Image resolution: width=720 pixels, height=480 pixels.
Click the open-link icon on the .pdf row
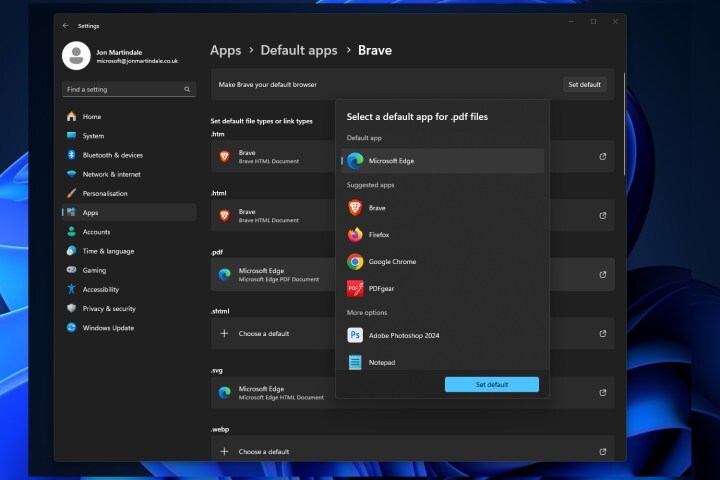[602, 275]
